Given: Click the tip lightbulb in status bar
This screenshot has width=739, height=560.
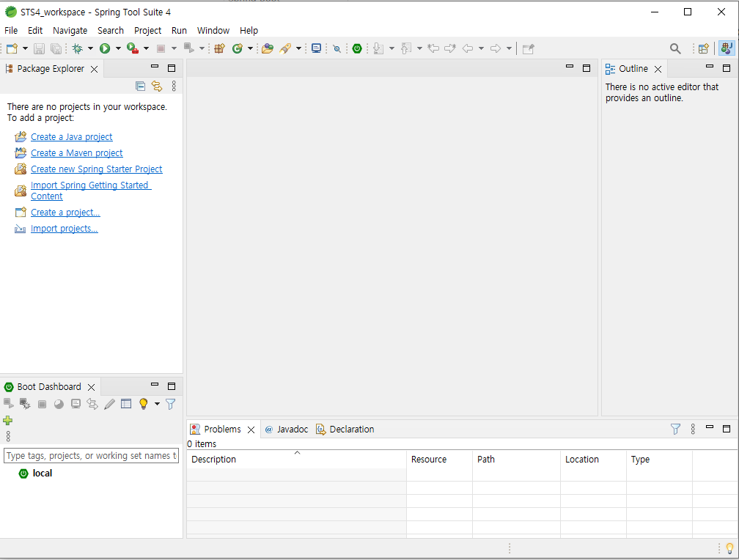Looking at the screenshot, I should coord(729,549).
